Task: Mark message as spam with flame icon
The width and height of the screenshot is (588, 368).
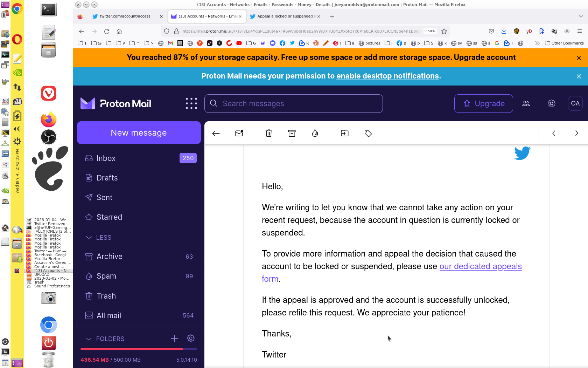Action: point(315,133)
